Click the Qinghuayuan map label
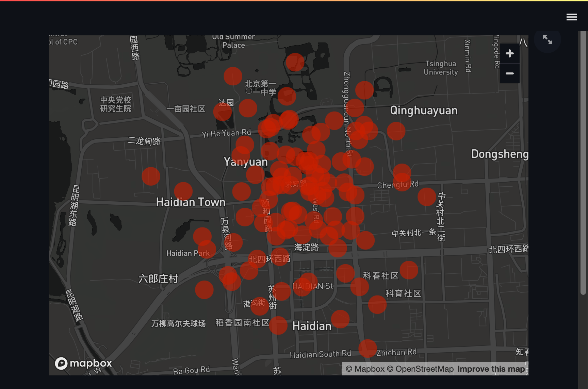The width and height of the screenshot is (588, 389). point(424,111)
